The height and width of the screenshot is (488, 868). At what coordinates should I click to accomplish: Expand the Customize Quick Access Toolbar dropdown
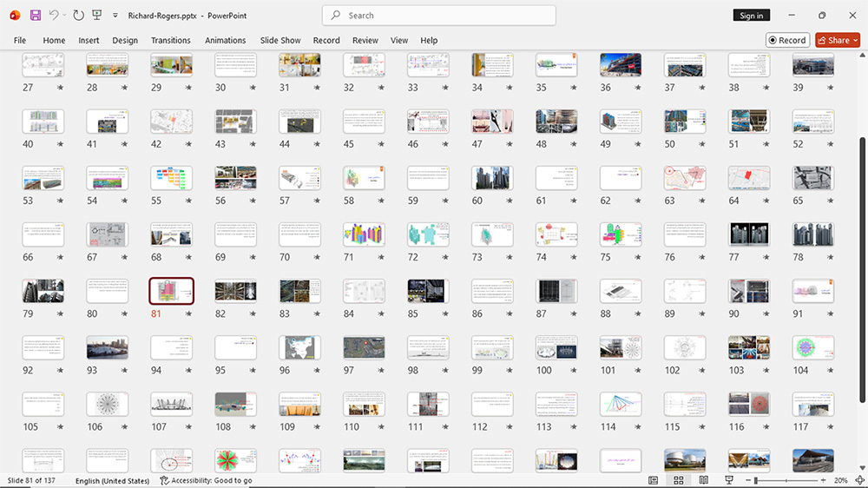[x=115, y=16]
